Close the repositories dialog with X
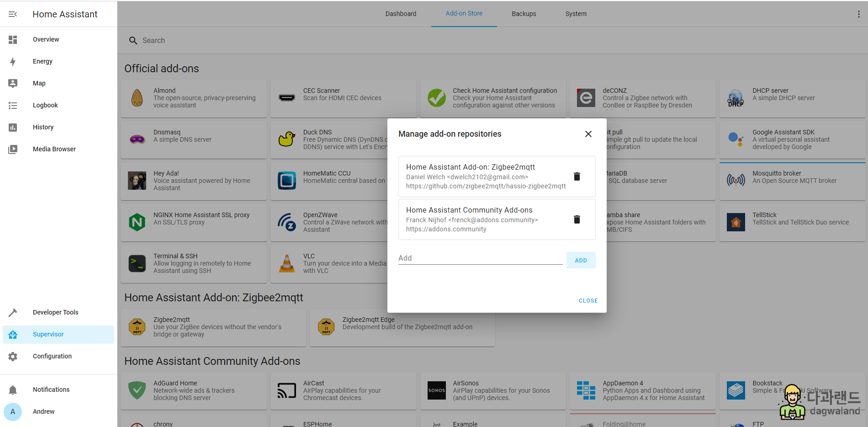Image resolution: width=868 pixels, height=427 pixels. click(588, 134)
